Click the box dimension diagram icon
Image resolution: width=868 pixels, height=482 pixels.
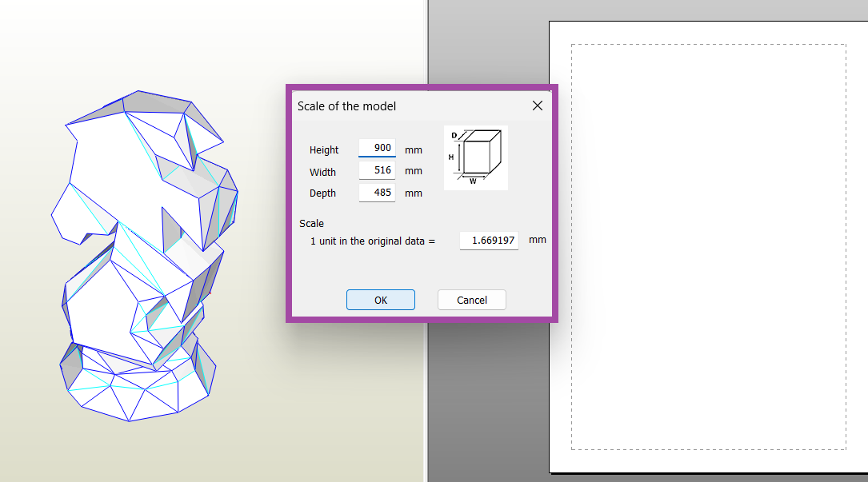[476, 157]
